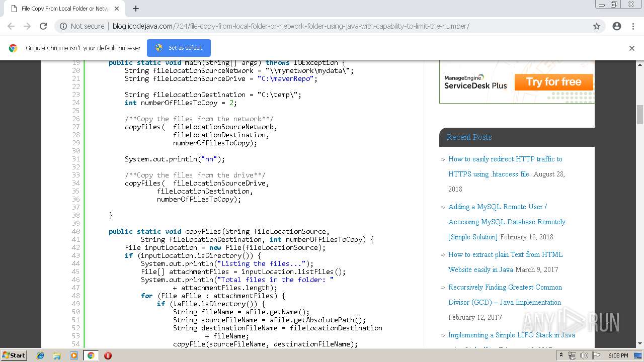Viewport: 644px width, 362px height.
Task: Click the red stop-sign taskbar icon
Action: pos(108,355)
